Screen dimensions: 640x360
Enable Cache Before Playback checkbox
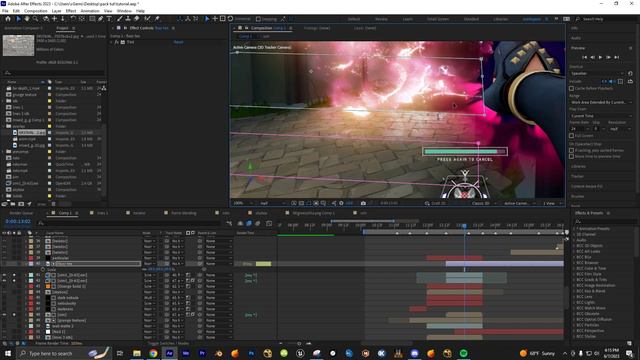pyautogui.click(x=571, y=88)
